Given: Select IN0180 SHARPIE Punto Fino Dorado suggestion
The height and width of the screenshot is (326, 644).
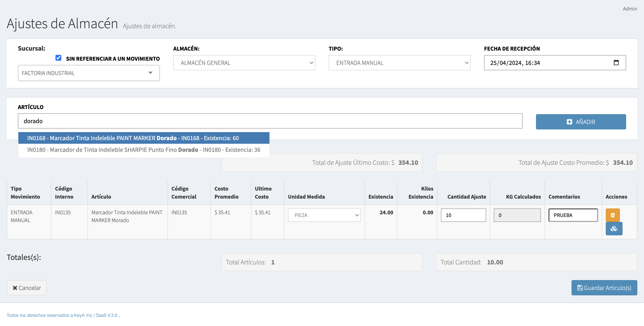Looking at the screenshot, I should [144, 150].
